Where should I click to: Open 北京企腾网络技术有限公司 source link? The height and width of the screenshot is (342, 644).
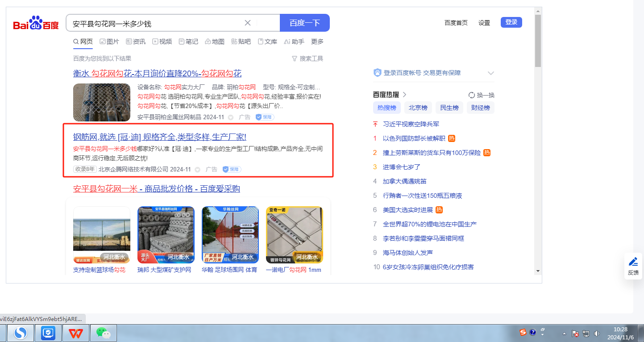133,169
